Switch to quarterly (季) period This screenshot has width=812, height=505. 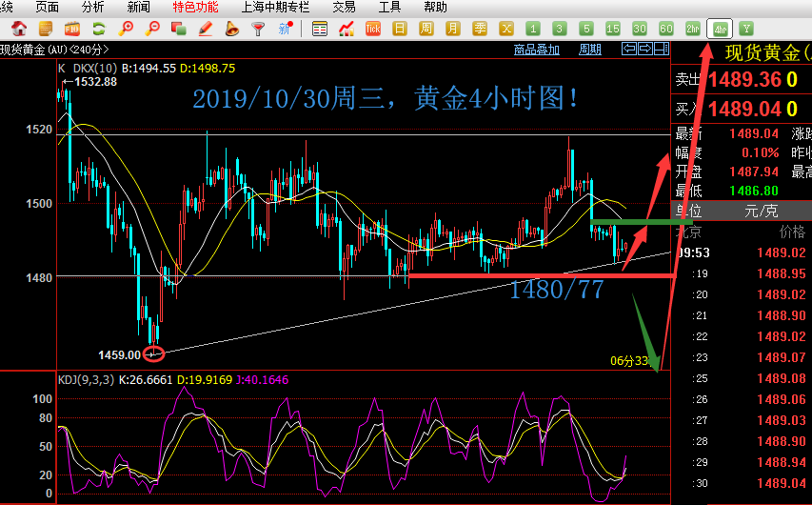(x=480, y=29)
